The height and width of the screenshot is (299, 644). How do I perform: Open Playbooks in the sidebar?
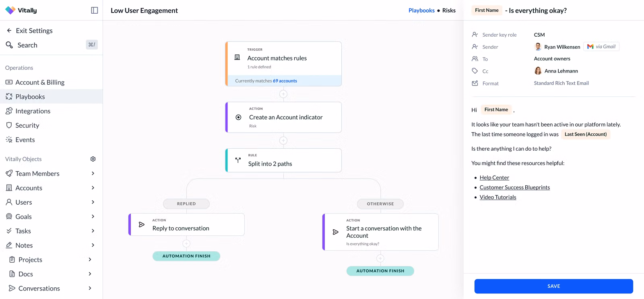[30, 97]
